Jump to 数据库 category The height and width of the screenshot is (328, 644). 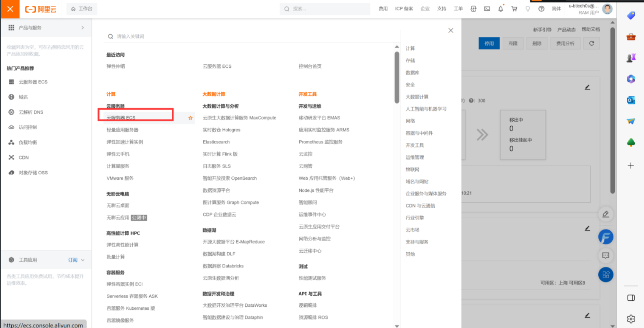point(412,73)
